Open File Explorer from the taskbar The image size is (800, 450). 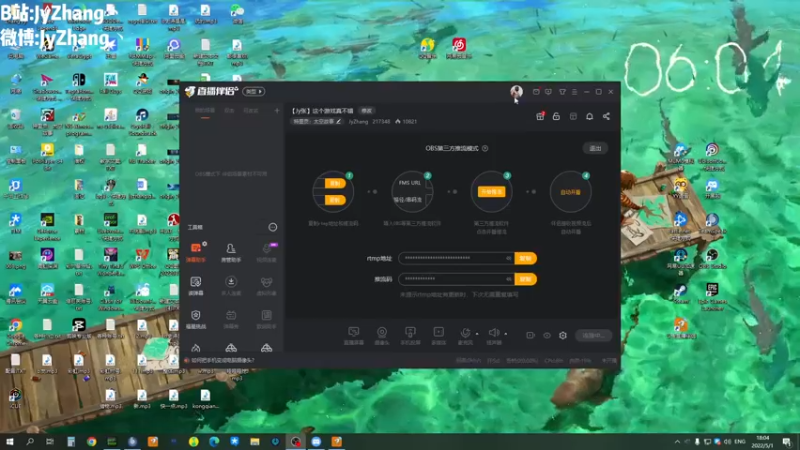(255, 441)
